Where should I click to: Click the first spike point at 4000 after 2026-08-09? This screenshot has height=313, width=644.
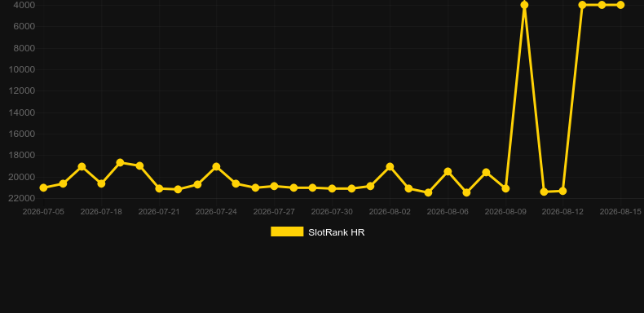(x=524, y=5)
